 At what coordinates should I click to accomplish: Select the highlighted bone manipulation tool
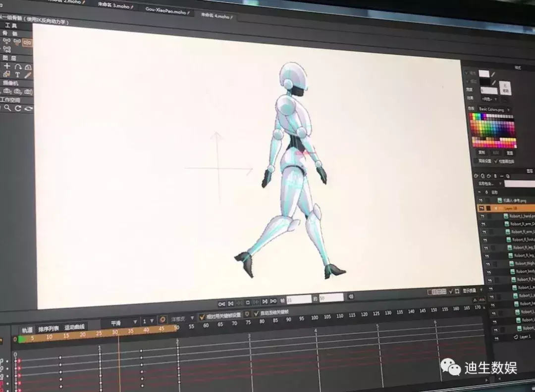click(27, 43)
